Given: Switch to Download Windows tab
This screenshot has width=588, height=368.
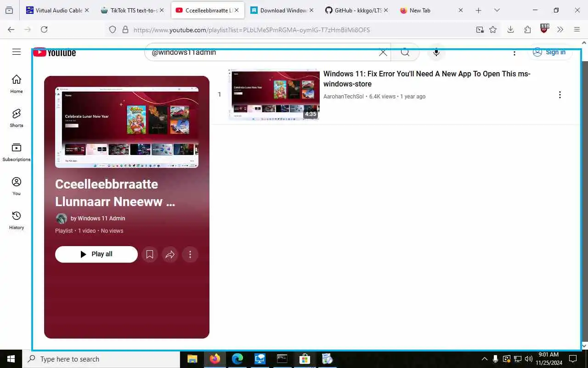Looking at the screenshot, I should pyautogui.click(x=278, y=10).
